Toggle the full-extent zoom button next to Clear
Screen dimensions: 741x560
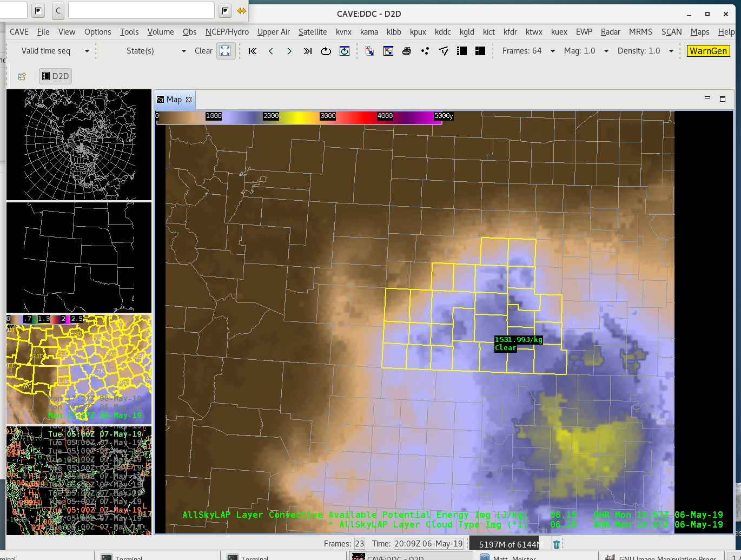coord(225,51)
